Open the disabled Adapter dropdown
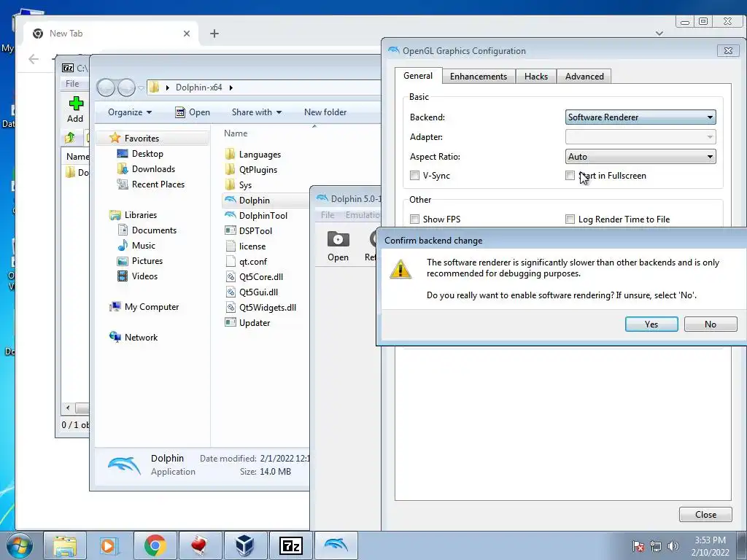747x560 pixels. 640,137
